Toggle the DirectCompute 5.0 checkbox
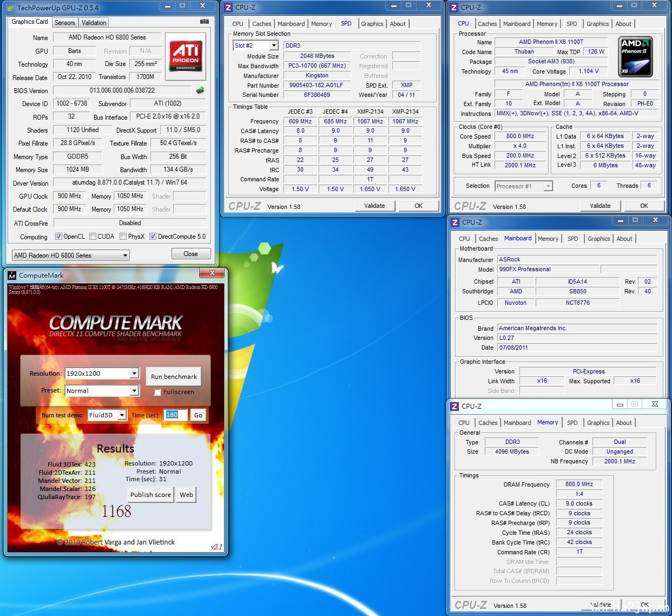Image resolution: width=672 pixels, height=616 pixels. (153, 236)
